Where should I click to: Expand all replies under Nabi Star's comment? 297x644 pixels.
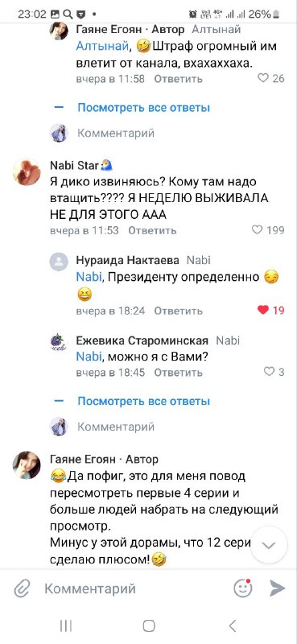click(x=144, y=401)
